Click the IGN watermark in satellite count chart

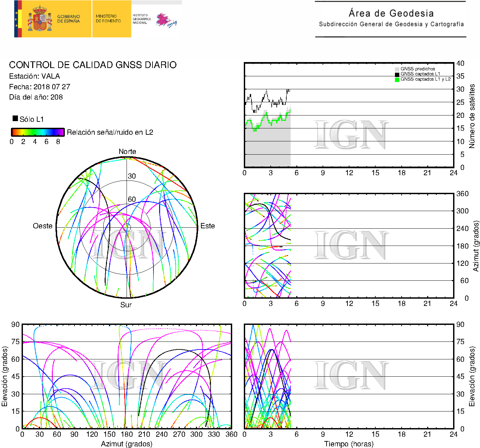[x=351, y=135]
